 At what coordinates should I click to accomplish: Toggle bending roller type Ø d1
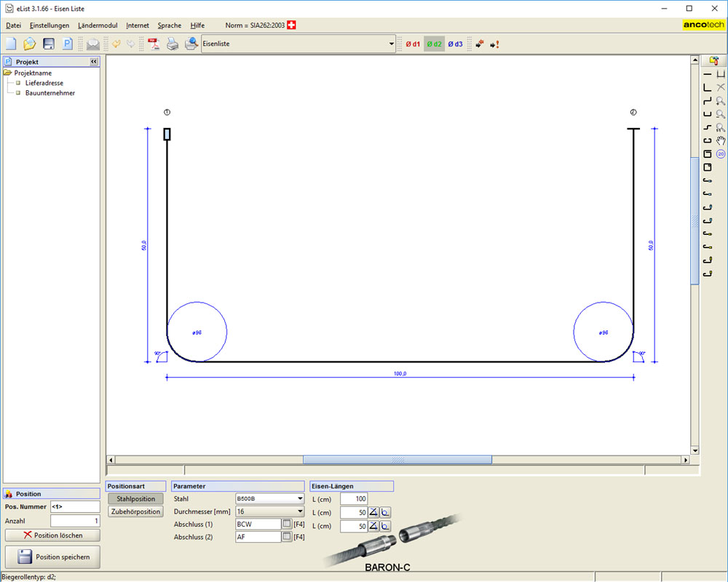413,44
